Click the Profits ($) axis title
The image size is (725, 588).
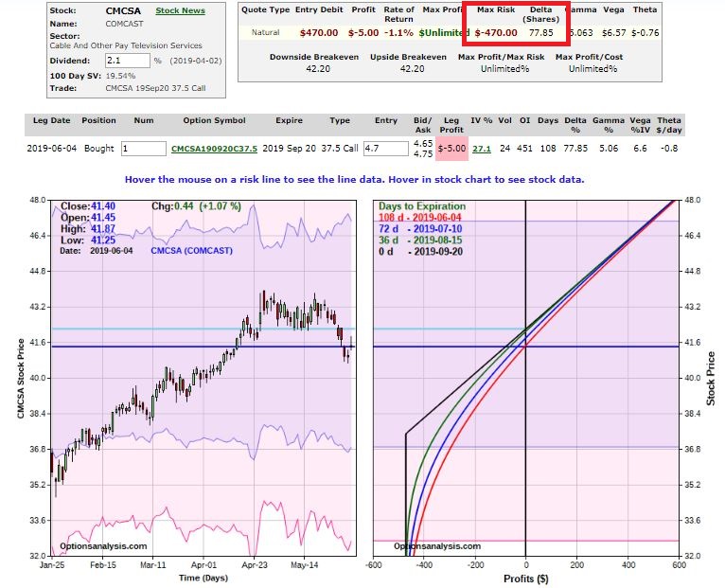(x=525, y=579)
